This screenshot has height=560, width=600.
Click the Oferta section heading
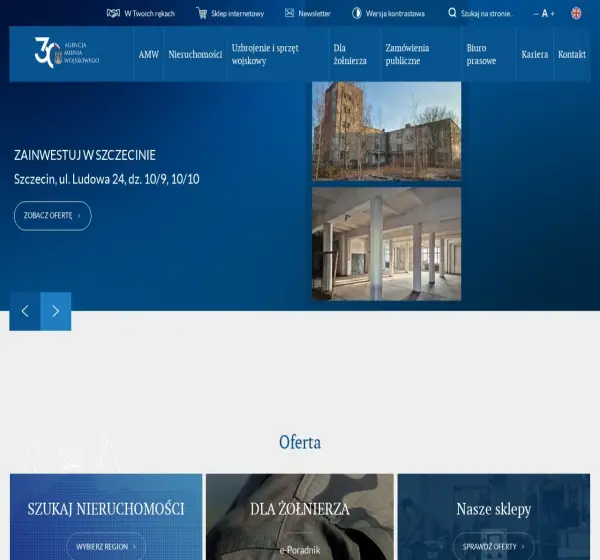[x=300, y=442]
